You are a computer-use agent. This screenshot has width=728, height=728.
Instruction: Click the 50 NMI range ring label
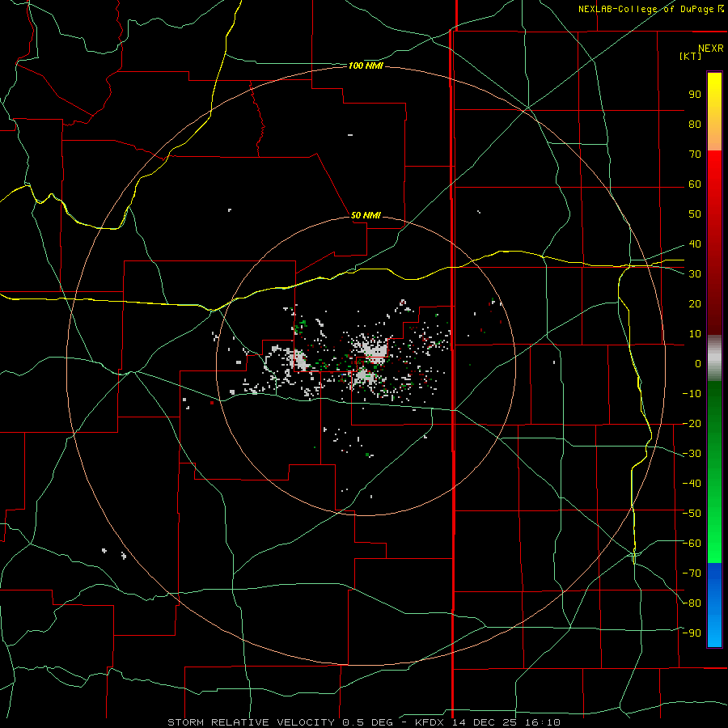[x=366, y=215]
